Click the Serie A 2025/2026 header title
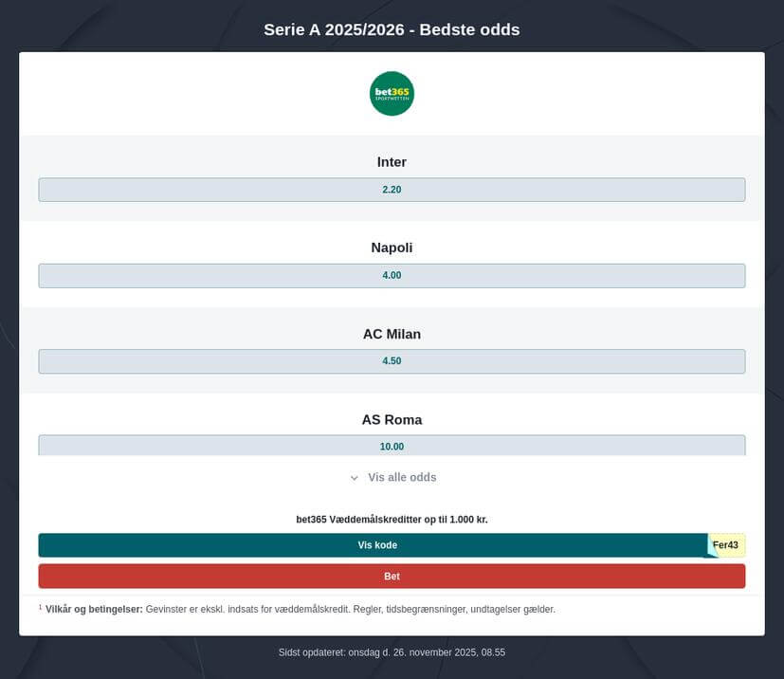Viewport: 784px width, 679px height. tap(392, 29)
